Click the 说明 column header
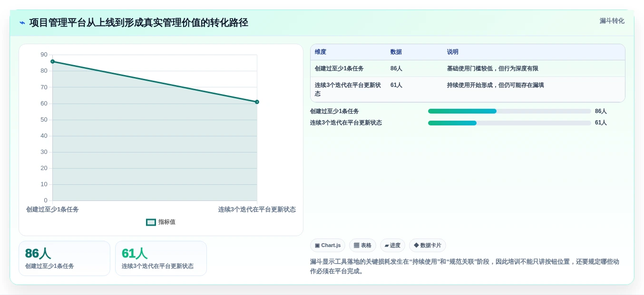644x295 pixels. (x=453, y=52)
